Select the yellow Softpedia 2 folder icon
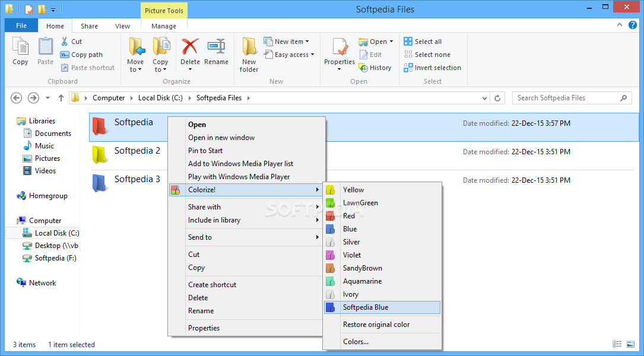The image size is (644, 356). (100, 154)
